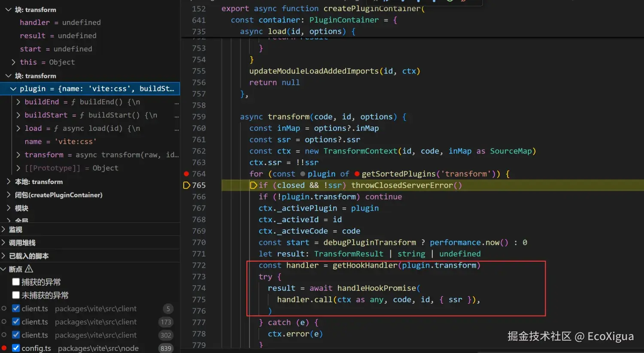Toggle the red inline breakpoint before getSortedPlugins
This screenshot has height=353, width=644.
(357, 174)
